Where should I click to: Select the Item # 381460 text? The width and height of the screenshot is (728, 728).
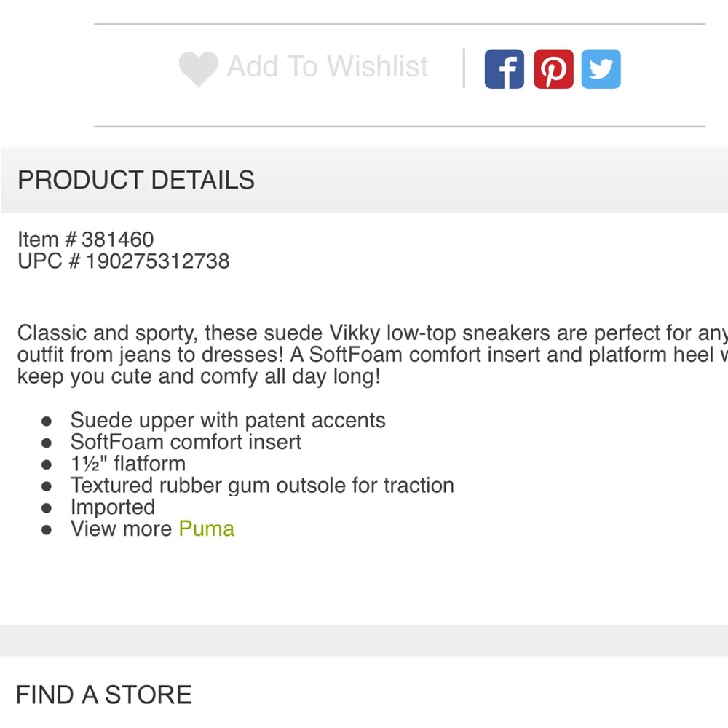coord(85,240)
